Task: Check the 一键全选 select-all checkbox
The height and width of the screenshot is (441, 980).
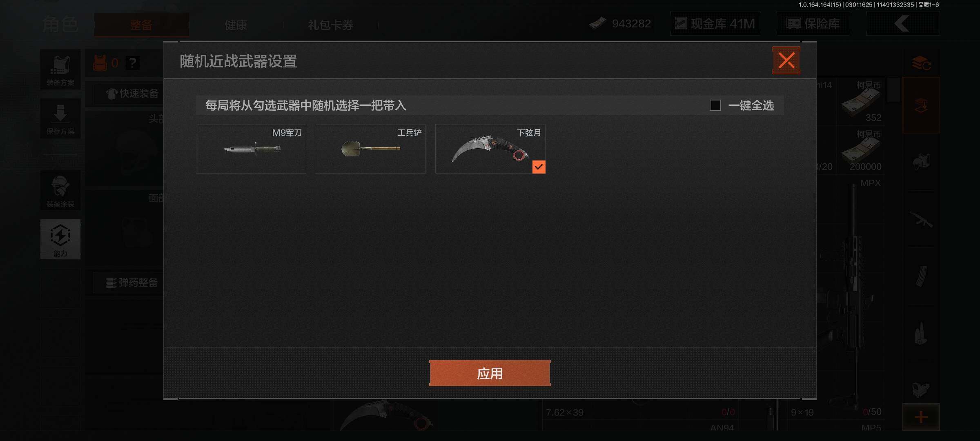Action: pos(715,105)
